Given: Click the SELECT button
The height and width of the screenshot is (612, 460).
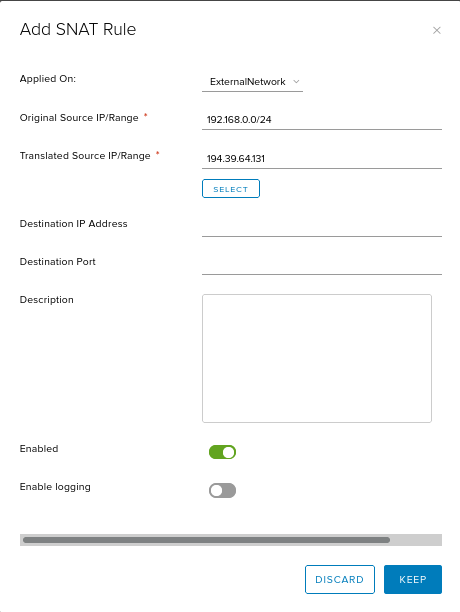Looking at the screenshot, I should 231,189.
